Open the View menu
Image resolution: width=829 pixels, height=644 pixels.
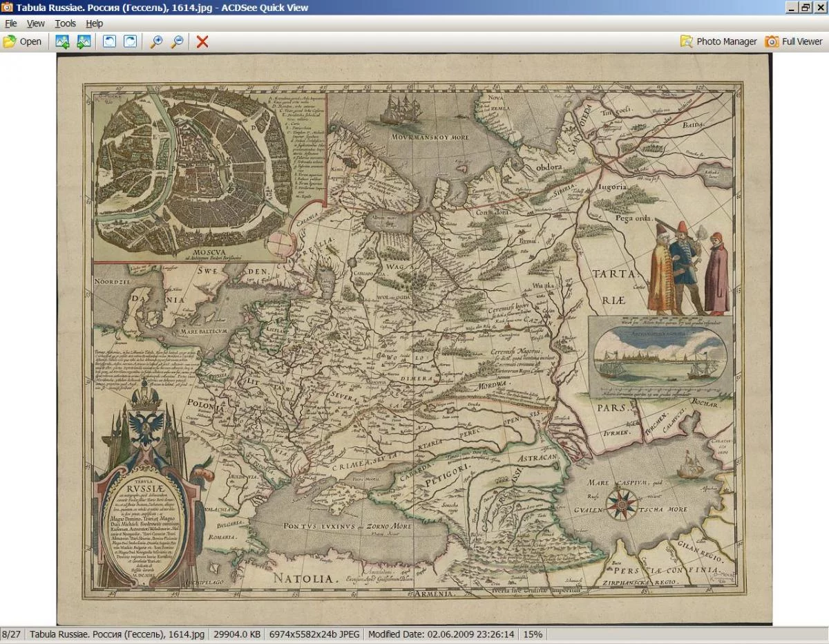point(35,23)
